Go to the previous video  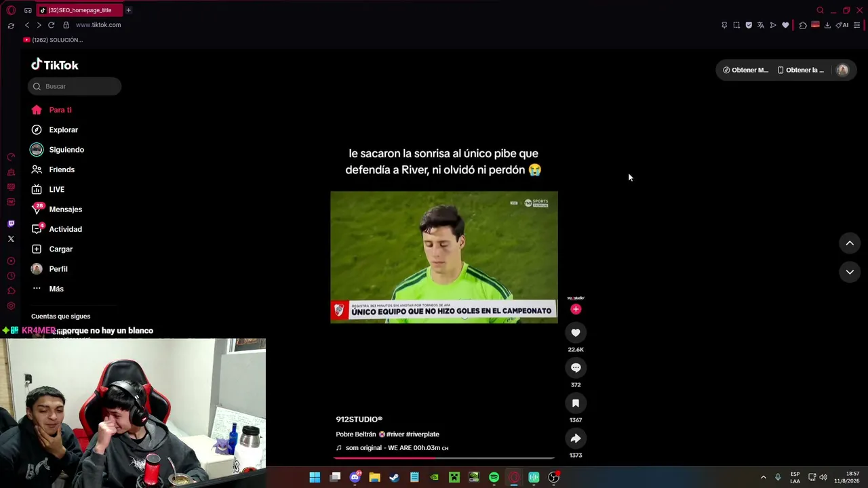pos(850,243)
